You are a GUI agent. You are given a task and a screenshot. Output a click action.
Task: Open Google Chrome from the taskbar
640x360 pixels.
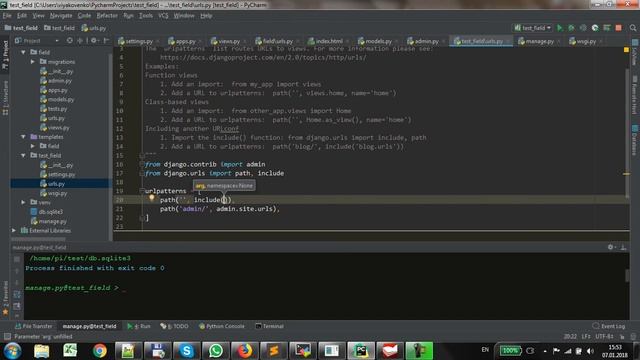click(99, 351)
